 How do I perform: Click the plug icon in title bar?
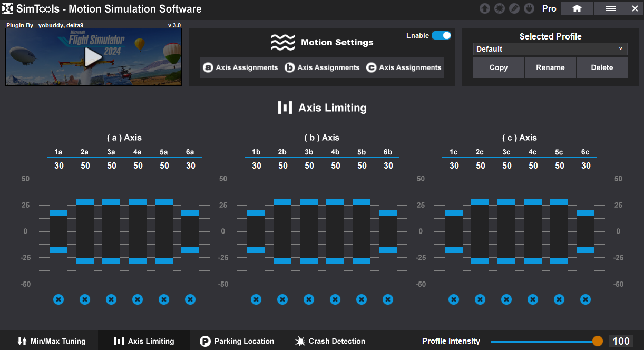[529, 8]
